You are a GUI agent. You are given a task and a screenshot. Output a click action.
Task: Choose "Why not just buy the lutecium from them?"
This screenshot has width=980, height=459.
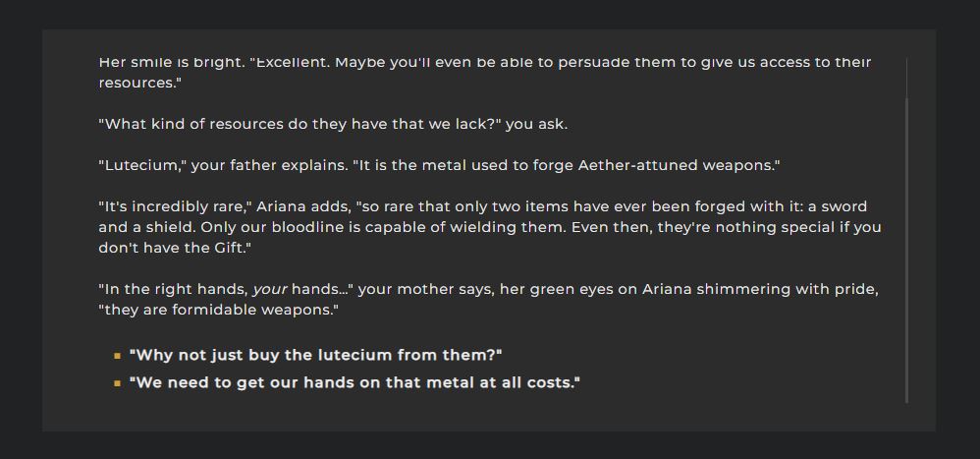315,355
